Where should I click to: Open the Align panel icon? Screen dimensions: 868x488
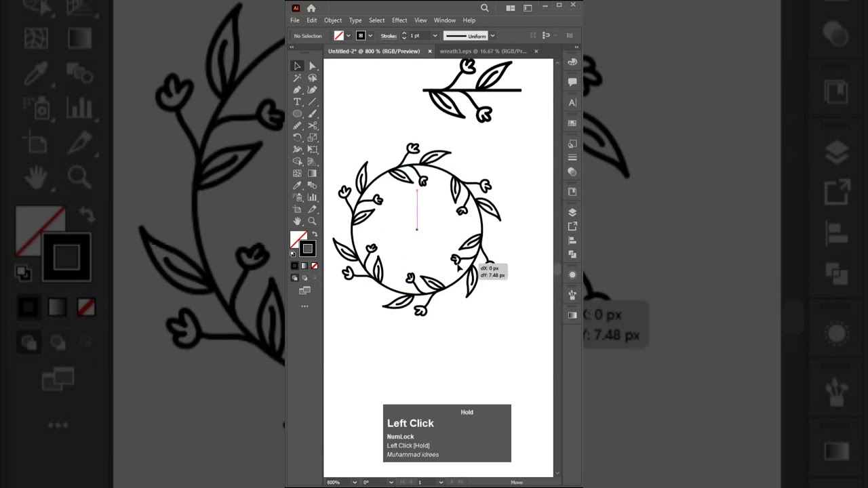572,240
